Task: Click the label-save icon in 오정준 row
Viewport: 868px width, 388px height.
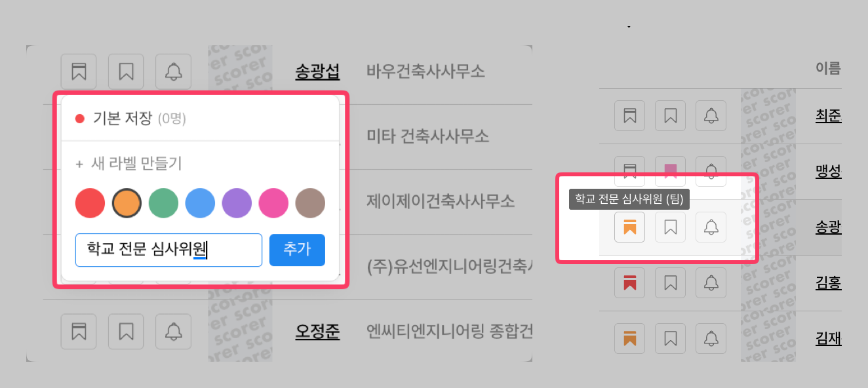Action: (79, 331)
